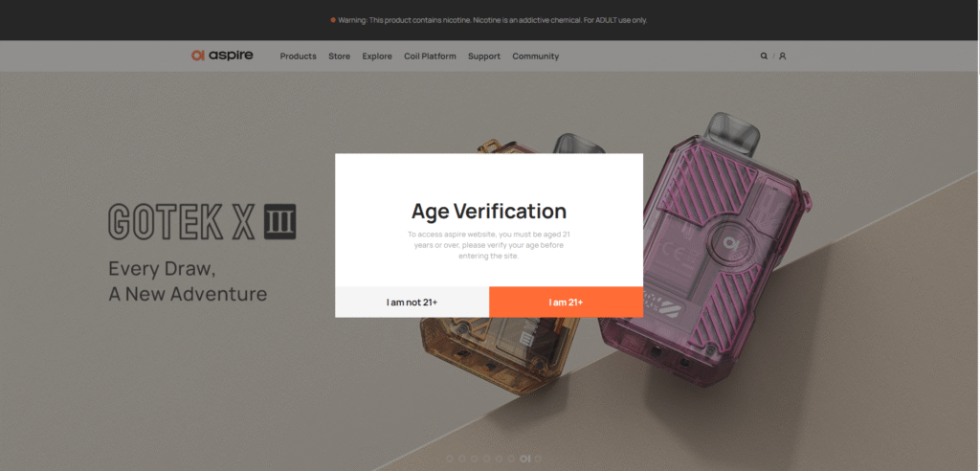Screen dimensions: 980x471
Task: Click the orange nicotine warning dot
Action: click(333, 20)
